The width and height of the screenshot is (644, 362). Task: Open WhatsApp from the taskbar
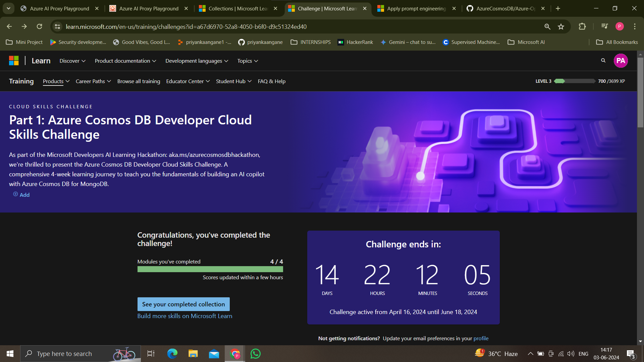click(255, 354)
